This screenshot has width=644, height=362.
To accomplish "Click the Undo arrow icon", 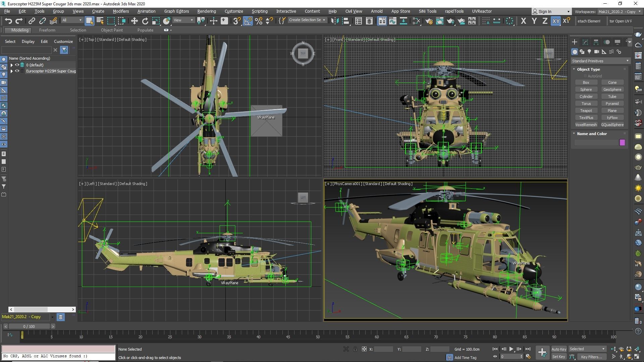I will point(8,21).
